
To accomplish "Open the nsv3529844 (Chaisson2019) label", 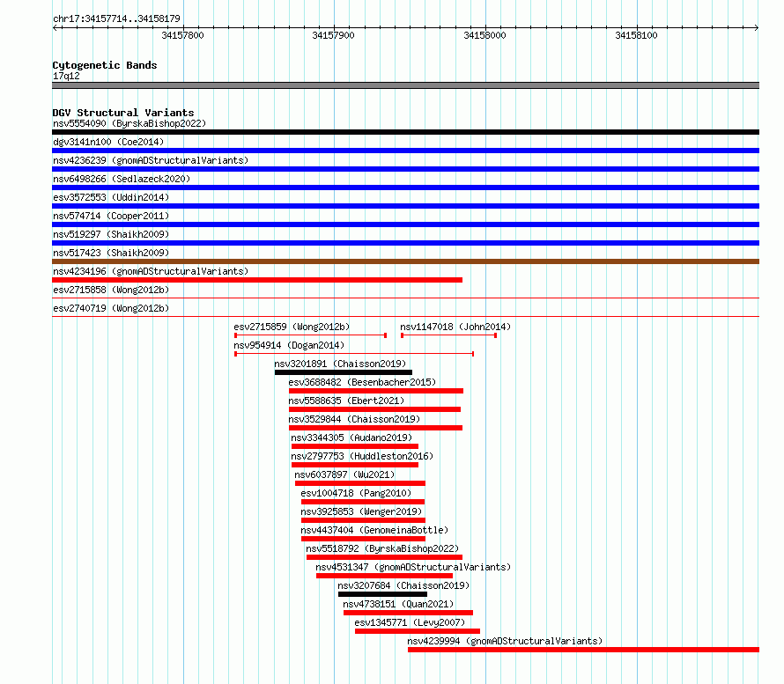I will click(354, 419).
